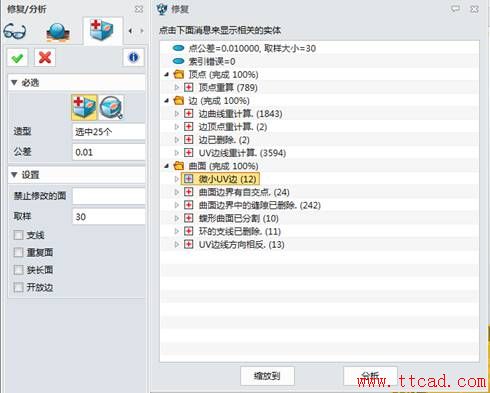
Task: Expand the 微小UV边 (12) tree item
Action: click(x=177, y=179)
